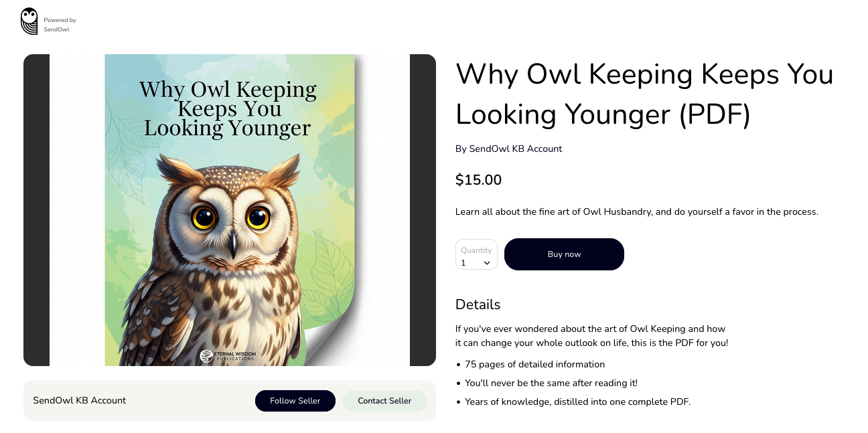Click the Follow Seller button
Image resolution: width=868 pixels, height=433 pixels.
pos(295,401)
